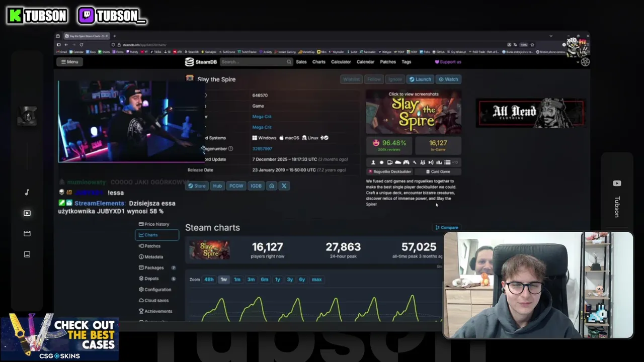Image resolution: width=644 pixels, height=362 pixels.
Task: Select the Charts sidebar item
Action: [157, 235]
